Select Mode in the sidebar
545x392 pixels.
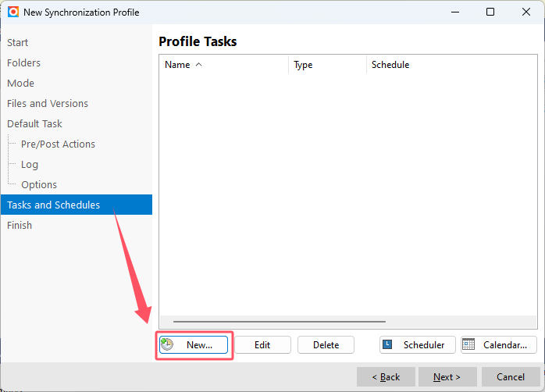[20, 83]
